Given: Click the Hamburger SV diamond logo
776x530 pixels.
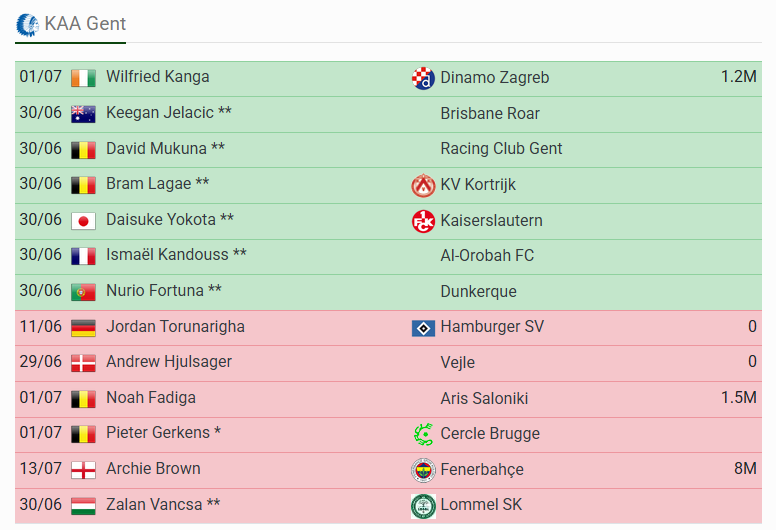Looking at the screenshot, I should tap(423, 328).
